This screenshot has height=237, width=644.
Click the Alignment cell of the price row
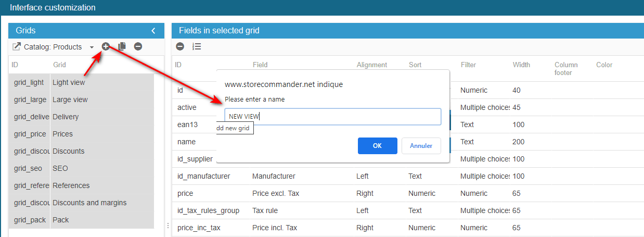tap(365, 193)
